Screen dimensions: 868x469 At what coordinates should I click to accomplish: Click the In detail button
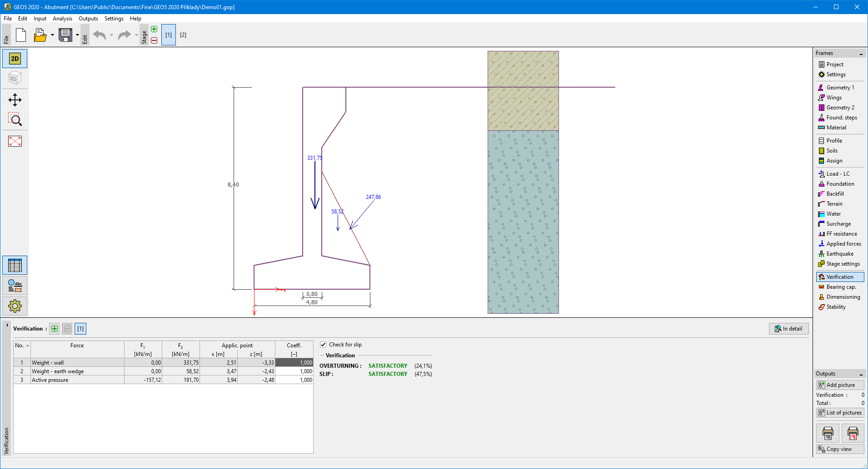[x=788, y=329]
